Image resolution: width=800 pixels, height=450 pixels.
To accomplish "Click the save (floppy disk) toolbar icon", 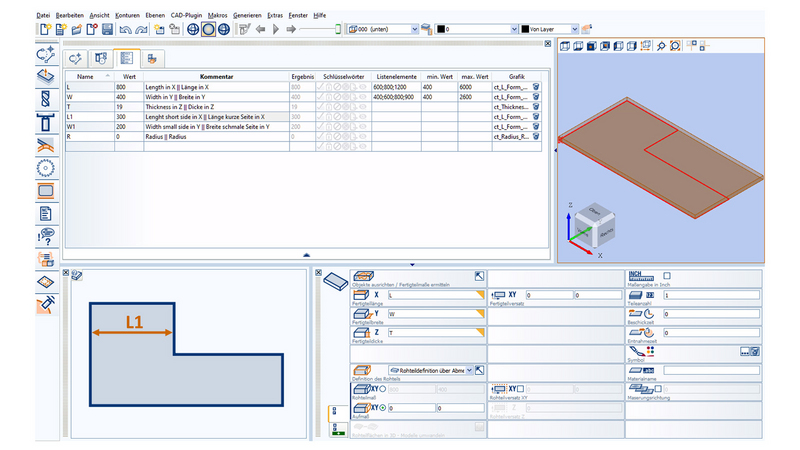I will pos(107,30).
